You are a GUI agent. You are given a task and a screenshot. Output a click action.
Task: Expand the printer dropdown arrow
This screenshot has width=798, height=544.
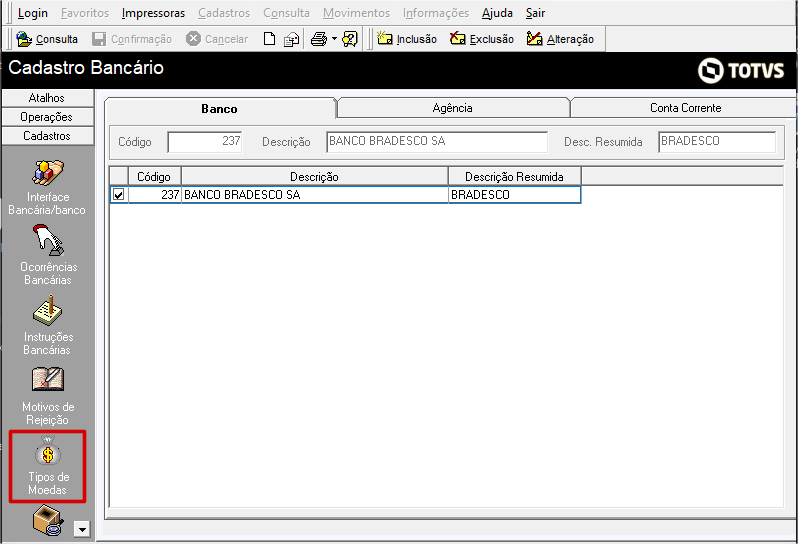(334, 39)
